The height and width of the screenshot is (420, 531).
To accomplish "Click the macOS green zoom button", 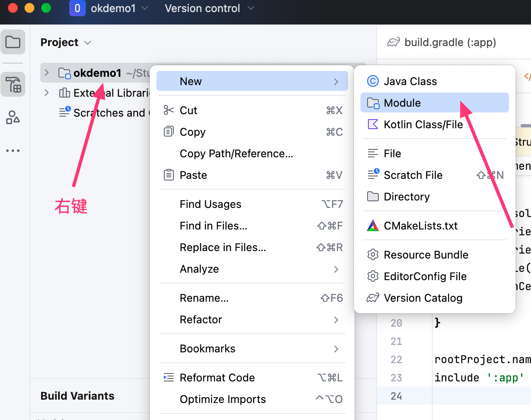I will click(x=46, y=8).
